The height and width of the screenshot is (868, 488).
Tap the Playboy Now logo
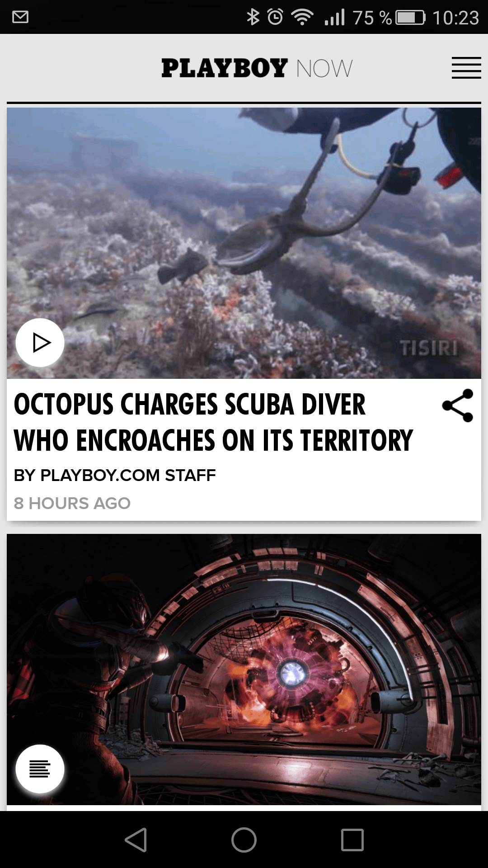coord(257,68)
